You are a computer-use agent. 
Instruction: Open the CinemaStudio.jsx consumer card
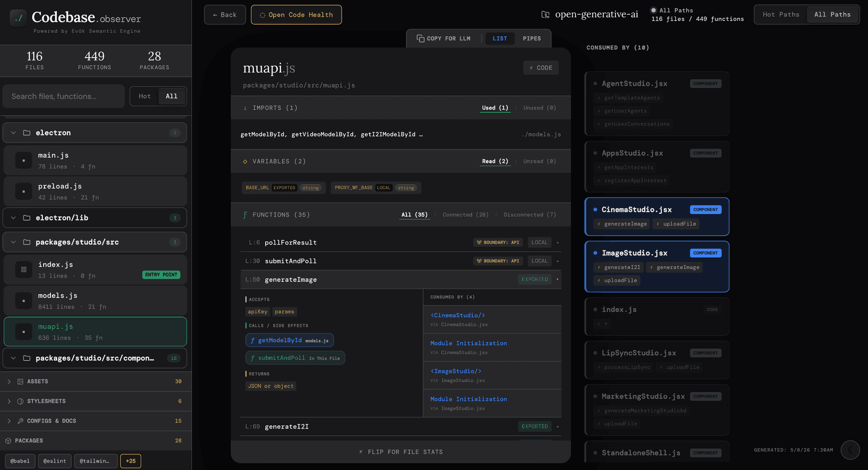pyautogui.click(x=657, y=217)
